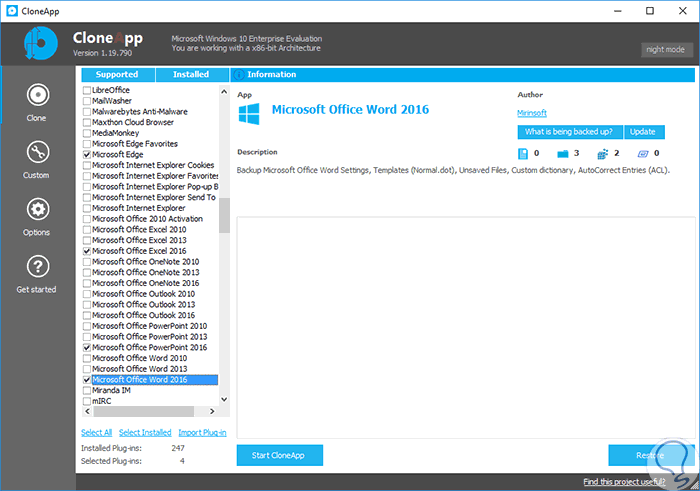The height and width of the screenshot is (491, 700).
Task: Click the Select All link
Action: 96,433
